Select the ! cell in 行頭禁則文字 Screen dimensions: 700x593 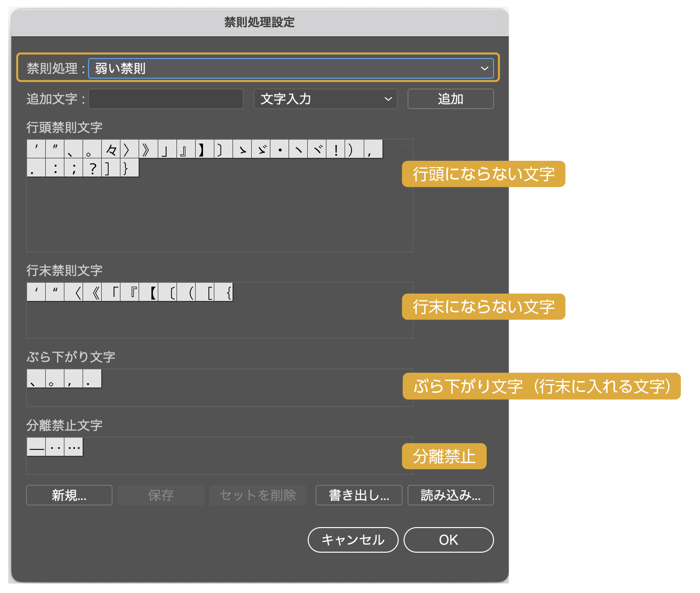tap(336, 149)
